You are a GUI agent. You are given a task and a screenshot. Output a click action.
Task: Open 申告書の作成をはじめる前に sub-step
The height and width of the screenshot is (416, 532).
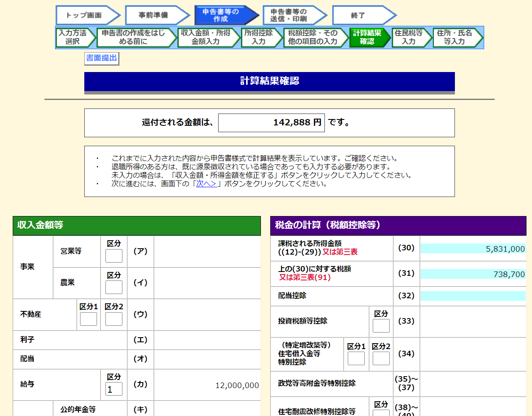(134, 37)
